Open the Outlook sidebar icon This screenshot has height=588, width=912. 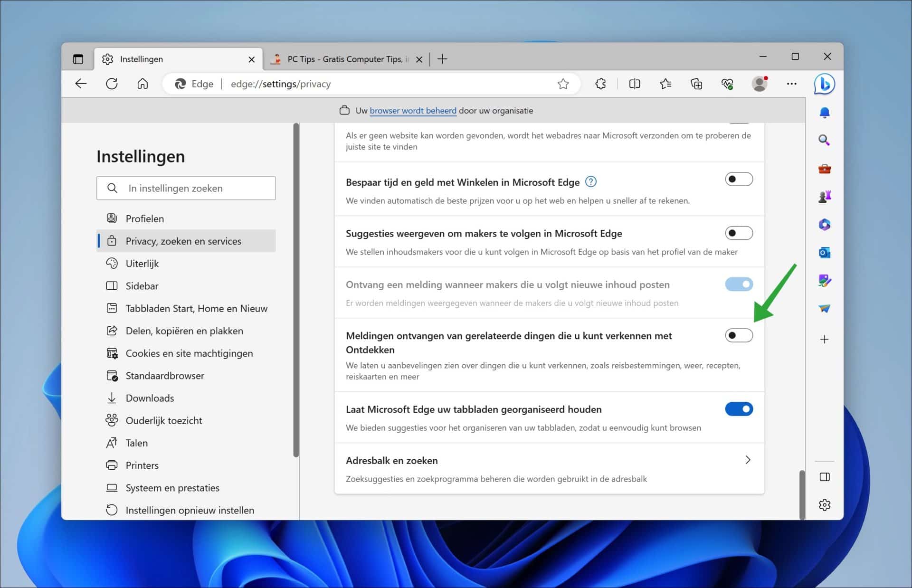coord(825,253)
